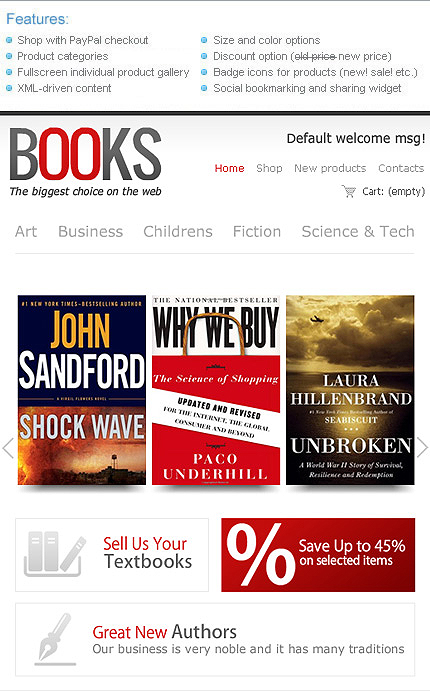Go to the Shop page

click(269, 168)
